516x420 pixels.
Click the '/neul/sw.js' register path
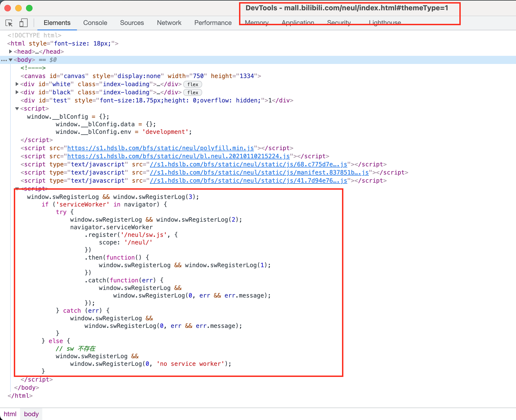(144, 235)
